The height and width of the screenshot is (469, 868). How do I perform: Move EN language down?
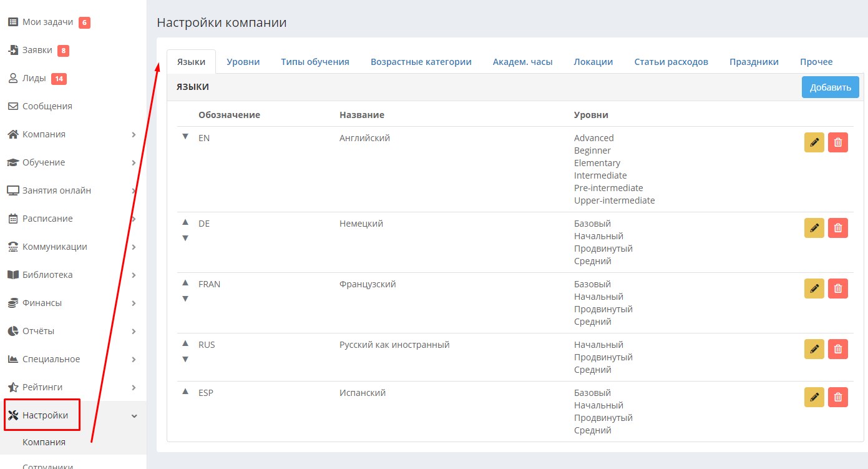pyautogui.click(x=185, y=137)
